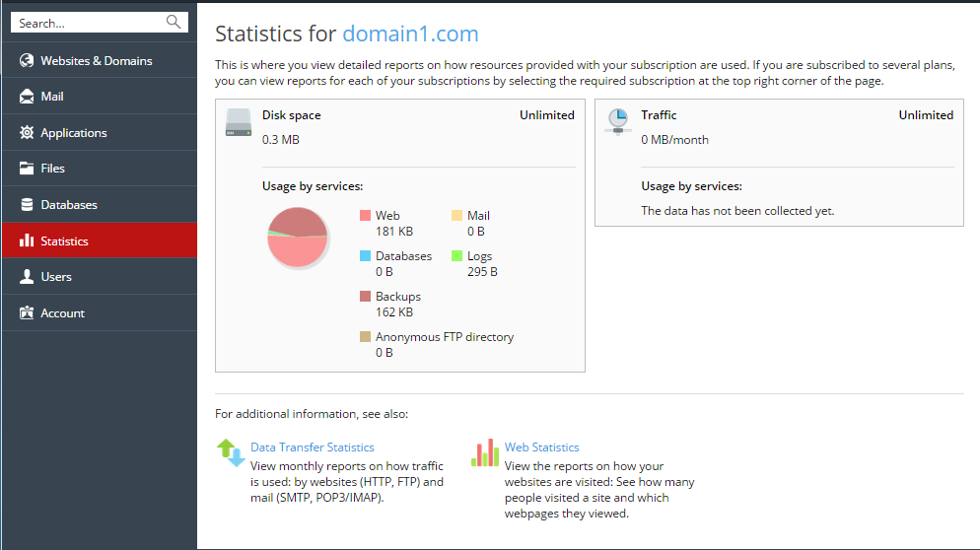This screenshot has height=550, width=980.
Task: Click the Account icon in sidebar
Action: [27, 312]
